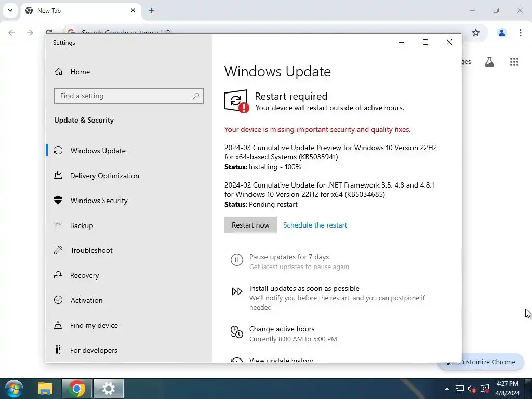
Task: Bookmark this page with star icon
Action: coord(476,33)
